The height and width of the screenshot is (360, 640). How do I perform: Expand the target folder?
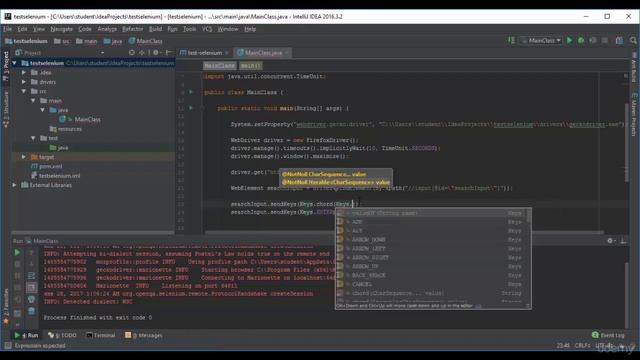[24, 157]
